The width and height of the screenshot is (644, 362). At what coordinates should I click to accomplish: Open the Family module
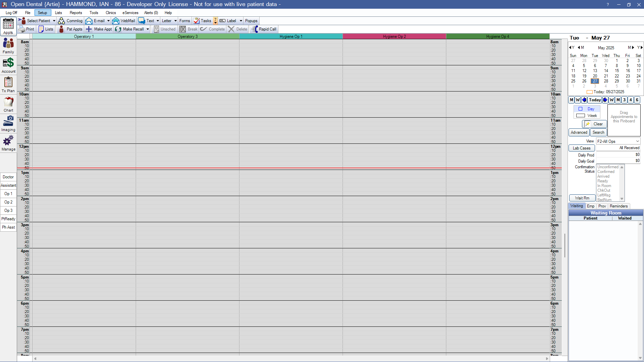click(x=8, y=46)
